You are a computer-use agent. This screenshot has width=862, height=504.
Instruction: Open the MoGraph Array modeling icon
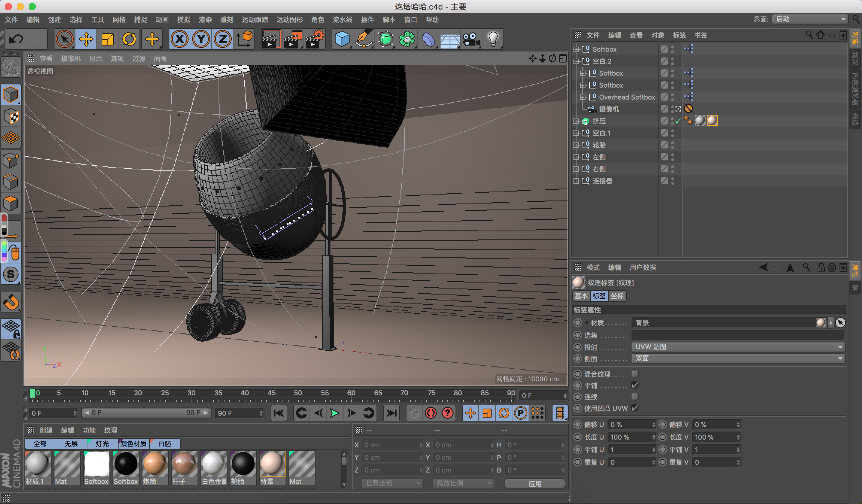(407, 39)
